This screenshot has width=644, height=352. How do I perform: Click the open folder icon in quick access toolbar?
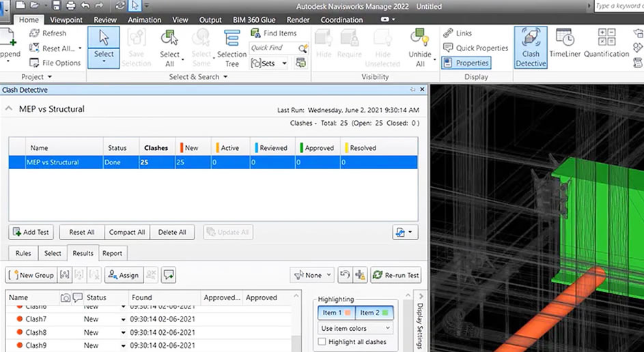[35, 5]
